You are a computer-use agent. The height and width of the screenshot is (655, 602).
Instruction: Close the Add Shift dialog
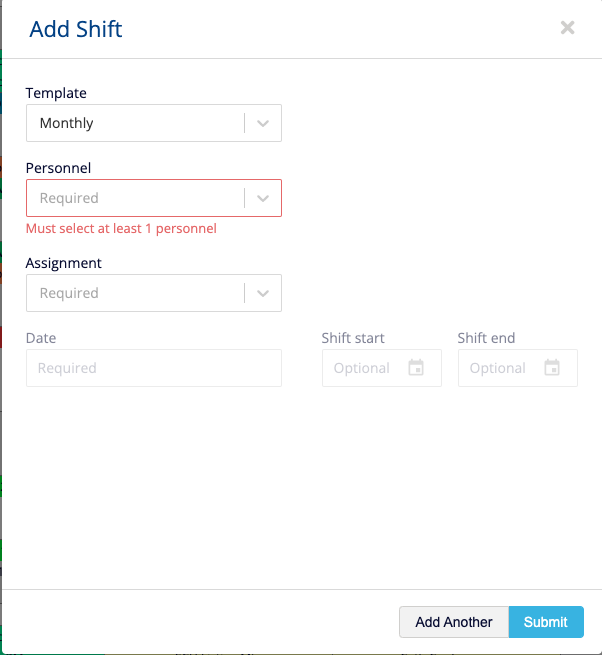coord(567,28)
